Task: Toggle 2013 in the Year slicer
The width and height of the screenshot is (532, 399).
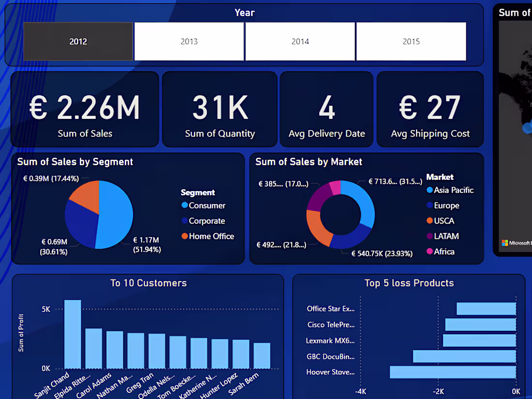Action: (x=189, y=41)
